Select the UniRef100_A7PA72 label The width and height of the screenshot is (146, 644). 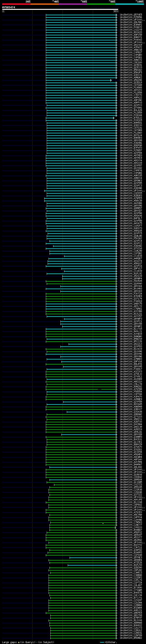click(131, 47)
